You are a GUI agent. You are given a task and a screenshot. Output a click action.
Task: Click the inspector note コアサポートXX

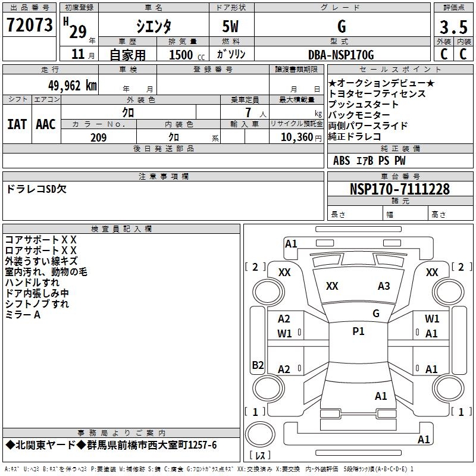[x=40, y=240]
